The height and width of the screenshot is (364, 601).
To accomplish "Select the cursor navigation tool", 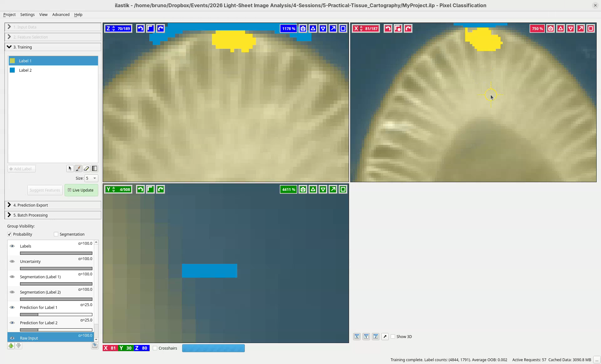I will point(70,169).
